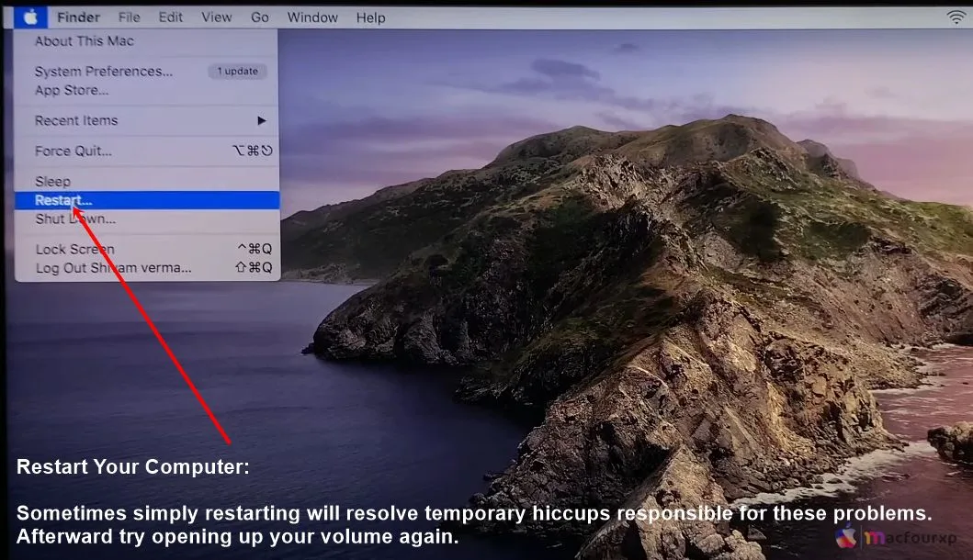Select Restart in the Apple menu

point(146,200)
